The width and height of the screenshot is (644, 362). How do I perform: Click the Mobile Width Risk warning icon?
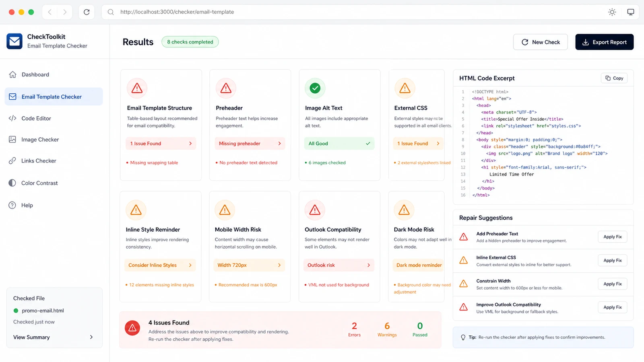pyautogui.click(x=225, y=210)
